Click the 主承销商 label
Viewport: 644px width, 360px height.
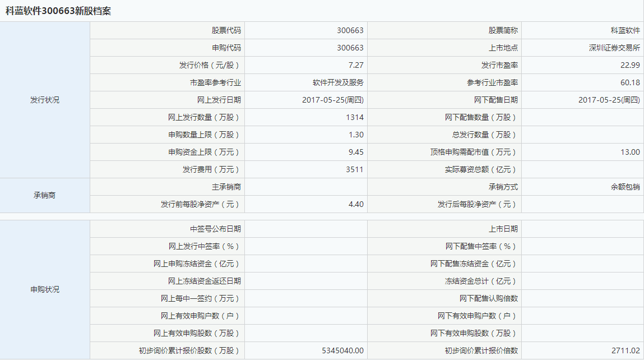(x=226, y=187)
